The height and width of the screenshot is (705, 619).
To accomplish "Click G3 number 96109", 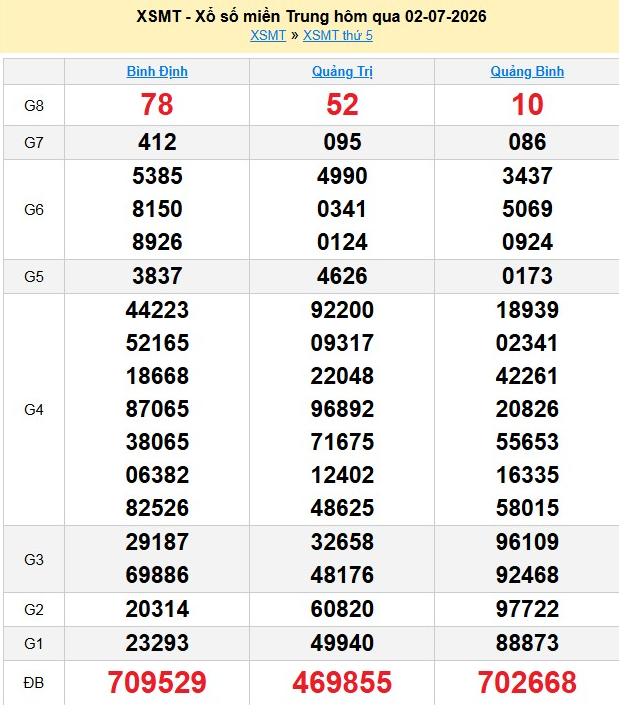I will point(527,542).
